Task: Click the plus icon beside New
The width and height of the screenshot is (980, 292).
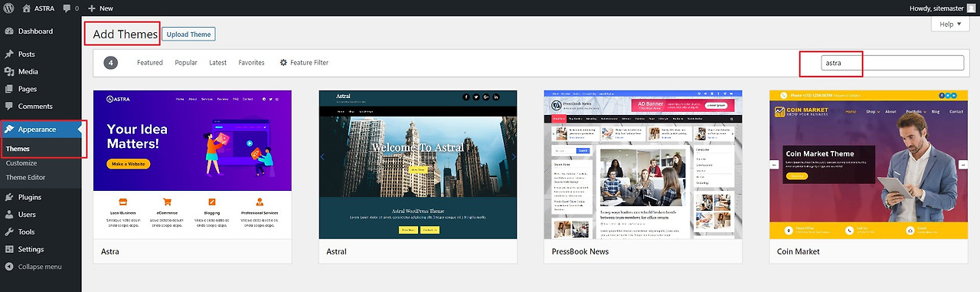Action: [x=92, y=8]
